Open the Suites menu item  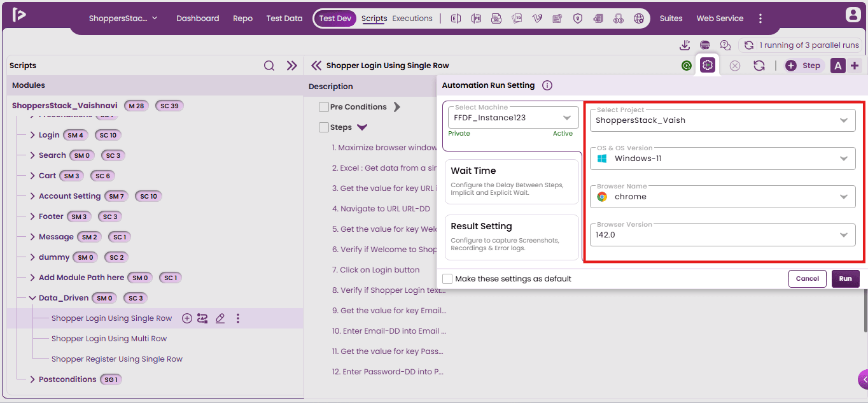coord(671,18)
